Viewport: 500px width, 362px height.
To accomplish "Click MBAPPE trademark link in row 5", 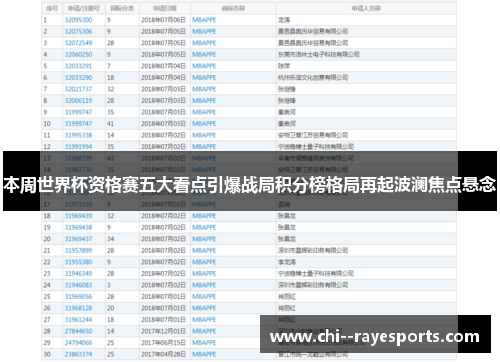I will pos(204,66).
